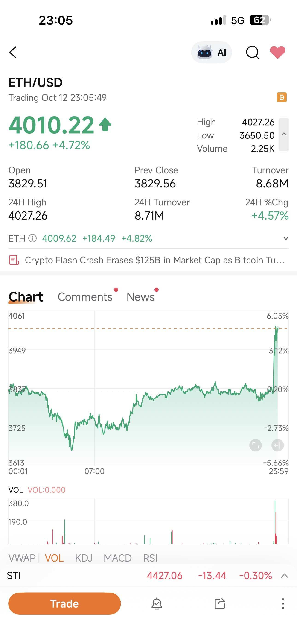Screen dimensions: 297x644
Task: Select the MACD indicator
Action: tap(117, 558)
